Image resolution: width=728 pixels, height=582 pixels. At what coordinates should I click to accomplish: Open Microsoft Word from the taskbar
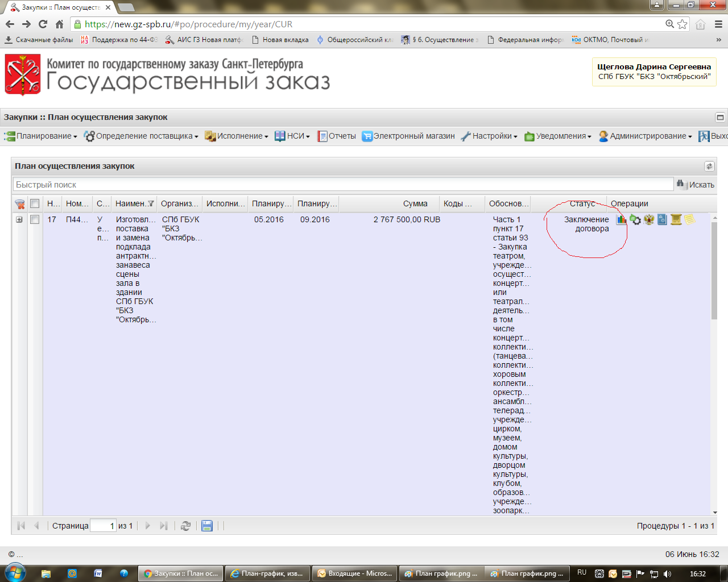[98, 573]
